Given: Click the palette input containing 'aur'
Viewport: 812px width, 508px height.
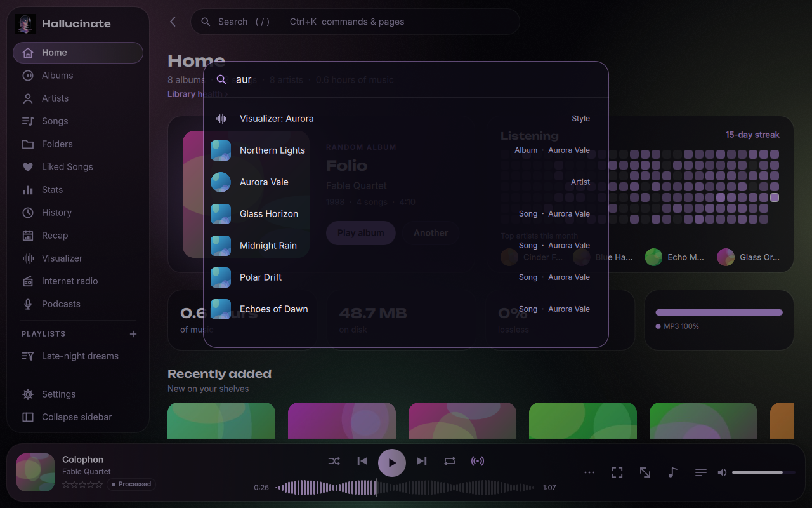Looking at the screenshot, I should [406, 79].
